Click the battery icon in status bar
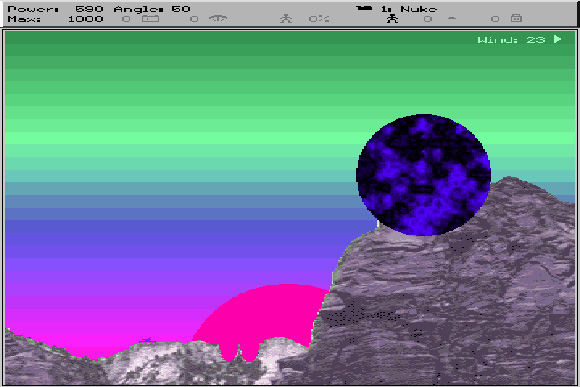Image resolution: width=580 pixels, height=387 pixels. point(151,18)
